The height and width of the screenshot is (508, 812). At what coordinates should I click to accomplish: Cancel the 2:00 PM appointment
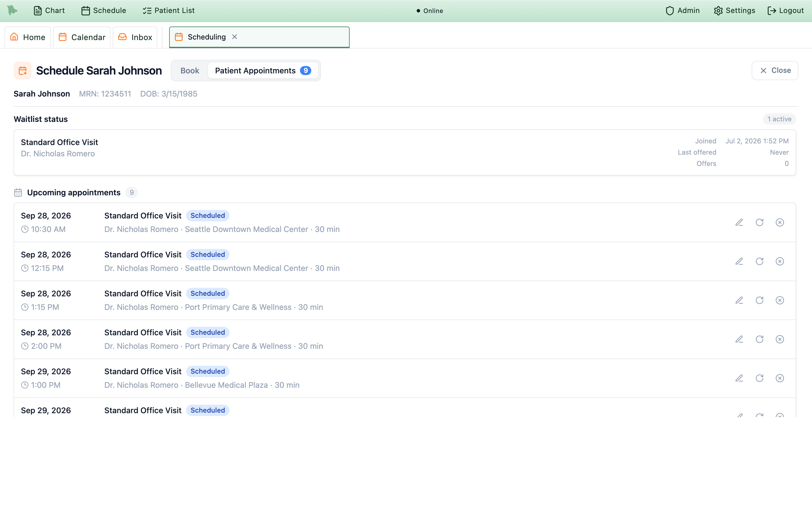tap(780, 339)
